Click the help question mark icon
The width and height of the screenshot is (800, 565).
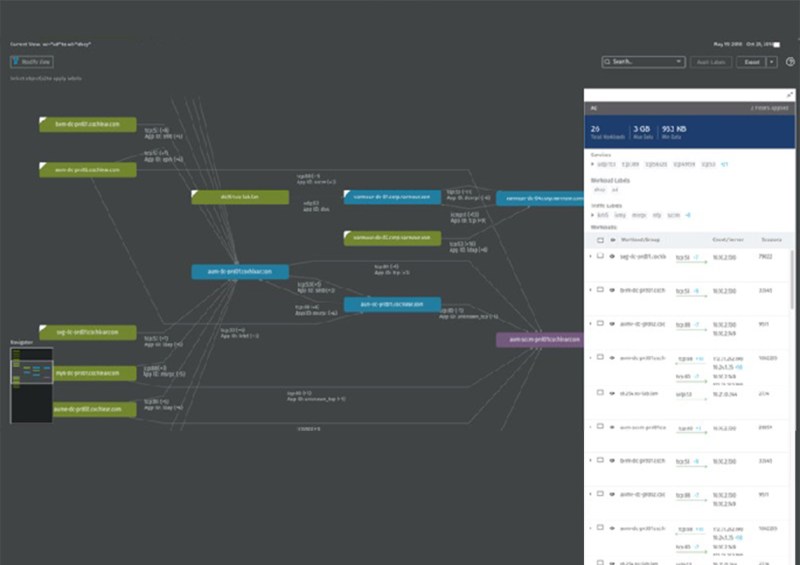point(790,62)
